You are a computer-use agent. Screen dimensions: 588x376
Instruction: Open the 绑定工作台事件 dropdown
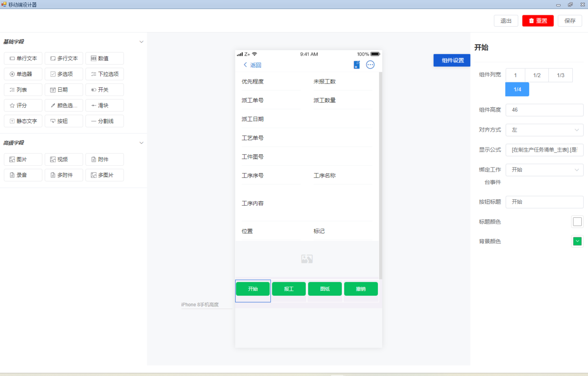544,170
